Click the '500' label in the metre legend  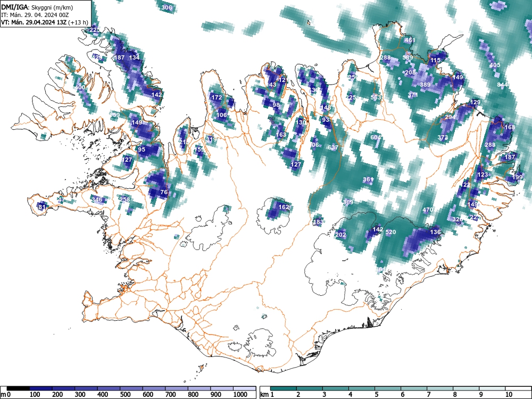[x=125, y=395]
